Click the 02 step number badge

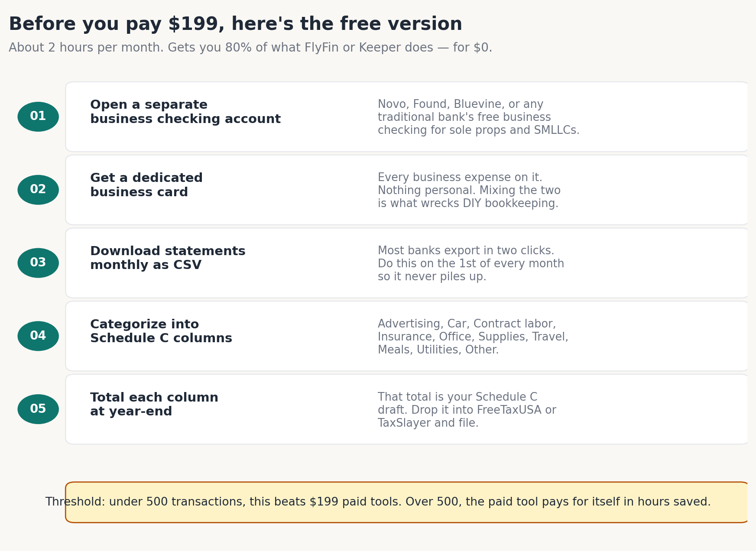point(38,190)
